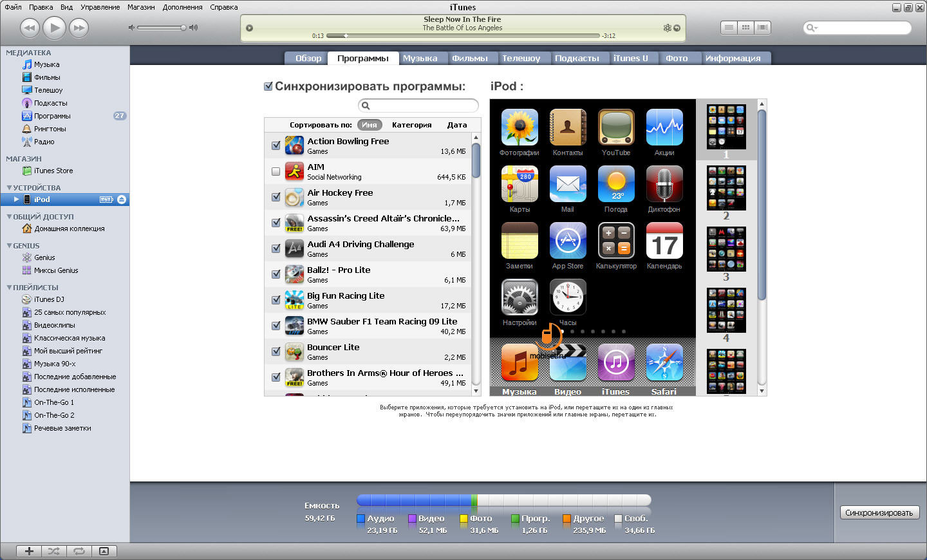Select the Погода weather icon
The width and height of the screenshot is (927, 560).
(x=616, y=184)
